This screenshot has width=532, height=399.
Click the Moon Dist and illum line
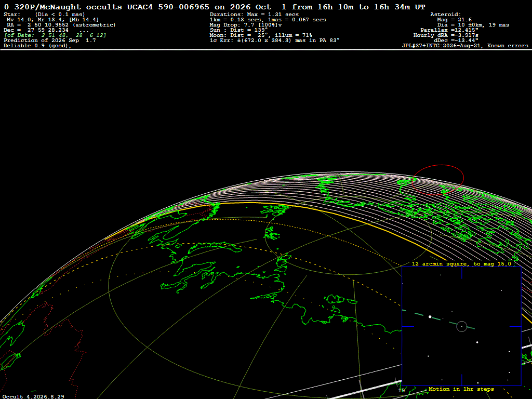[261, 35]
